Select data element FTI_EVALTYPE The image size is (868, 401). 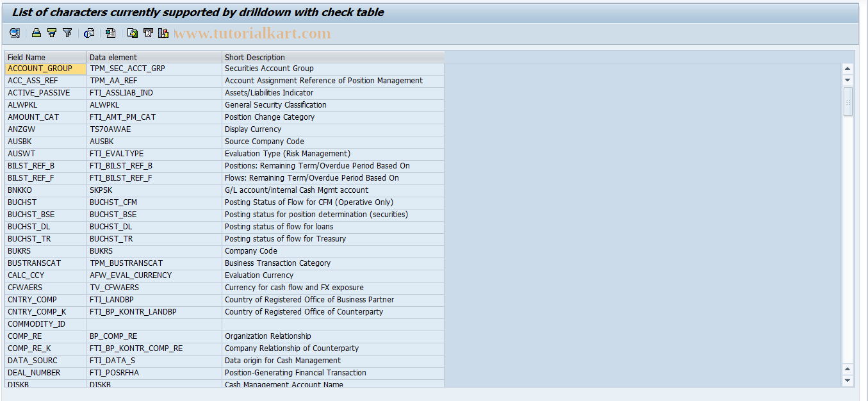117,154
